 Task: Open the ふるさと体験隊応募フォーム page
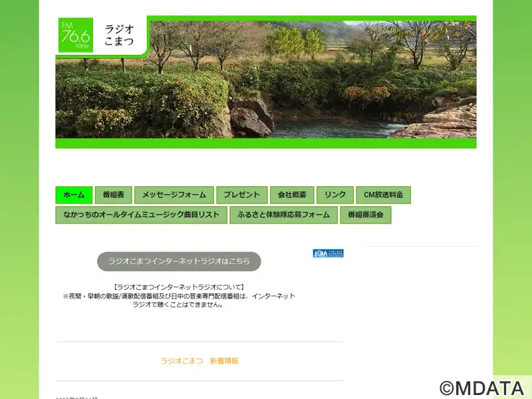pyautogui.click(x=283, y=215)
